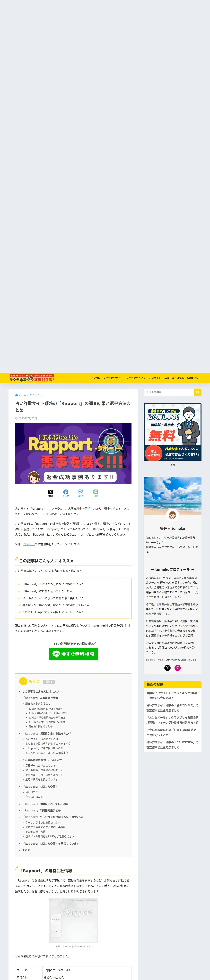Open the ニュース・コラム menu item
The width and height of the screenshot is (210, 980).
click(x=174, y=378)
